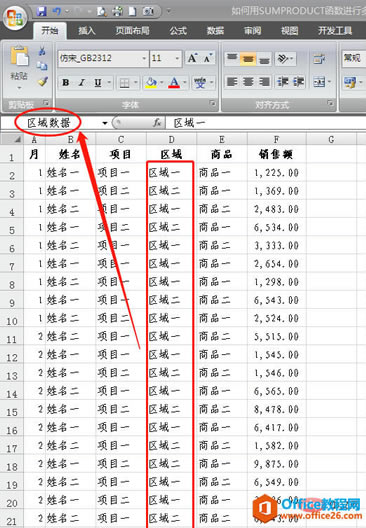Open the 审阅 tab
This screenshot has height=528, width=366.
click(253, 31)
